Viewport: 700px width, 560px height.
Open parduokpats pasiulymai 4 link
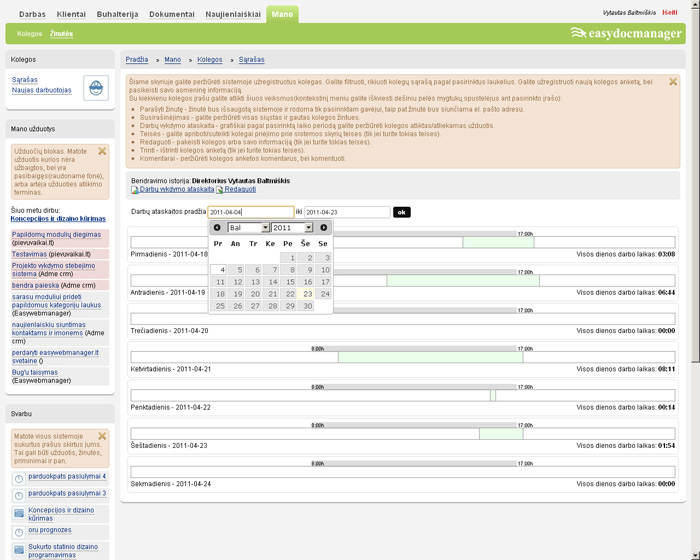click(x=67, y=476)
